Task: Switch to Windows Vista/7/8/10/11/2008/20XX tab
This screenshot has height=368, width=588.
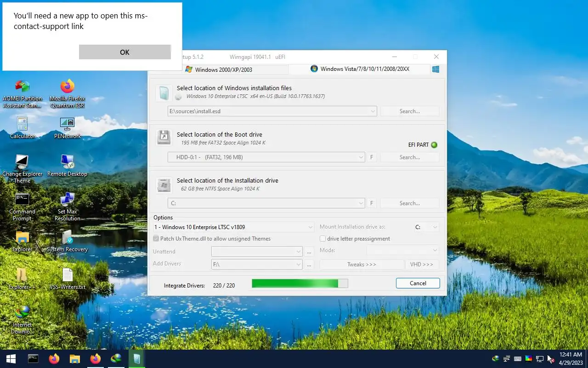Action: (x=360, y=69)
